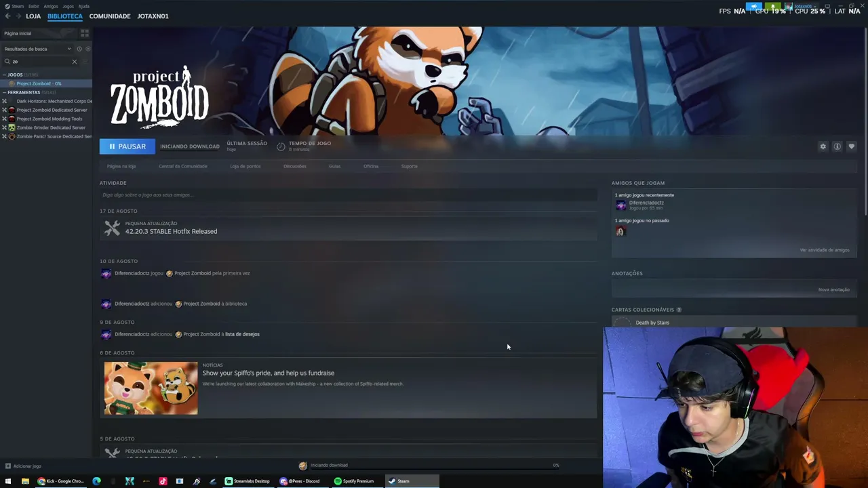Open Diferenciadoctz friend in Amigos que jogam
The width and height of the screenshot is (868, 488).
click(646, 203)
